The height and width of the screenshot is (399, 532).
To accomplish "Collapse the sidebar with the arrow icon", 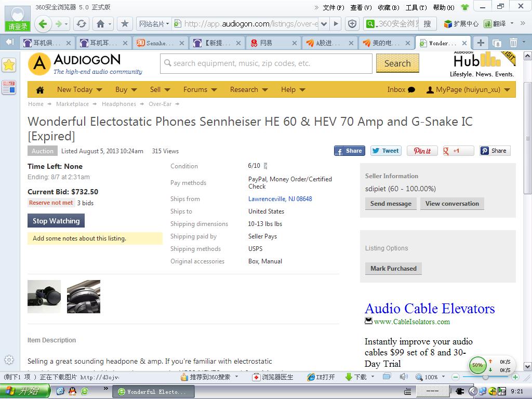I will tap(10, 42).
